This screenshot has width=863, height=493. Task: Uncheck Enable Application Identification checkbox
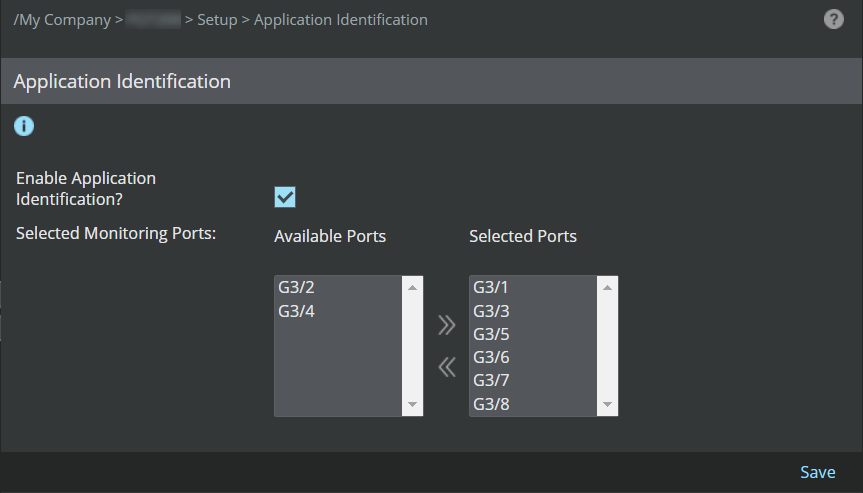coord(285,197)
